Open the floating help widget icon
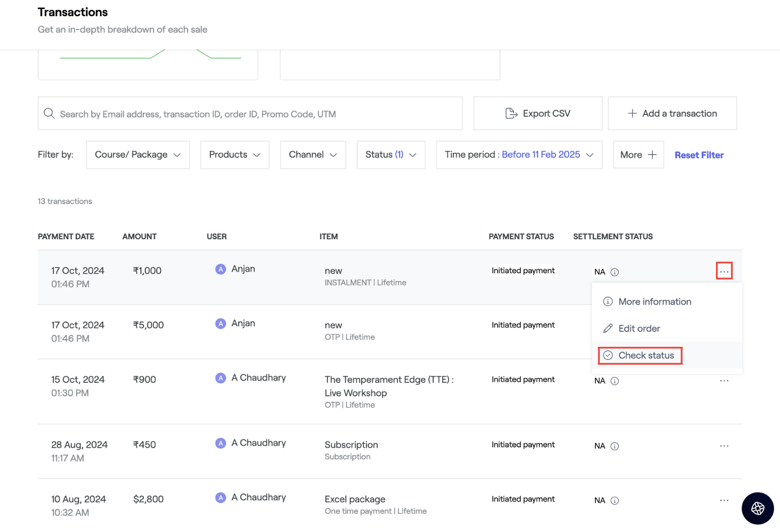Image resolution: width=780 pixels, height=532 pixels. [x=757, y=508]
